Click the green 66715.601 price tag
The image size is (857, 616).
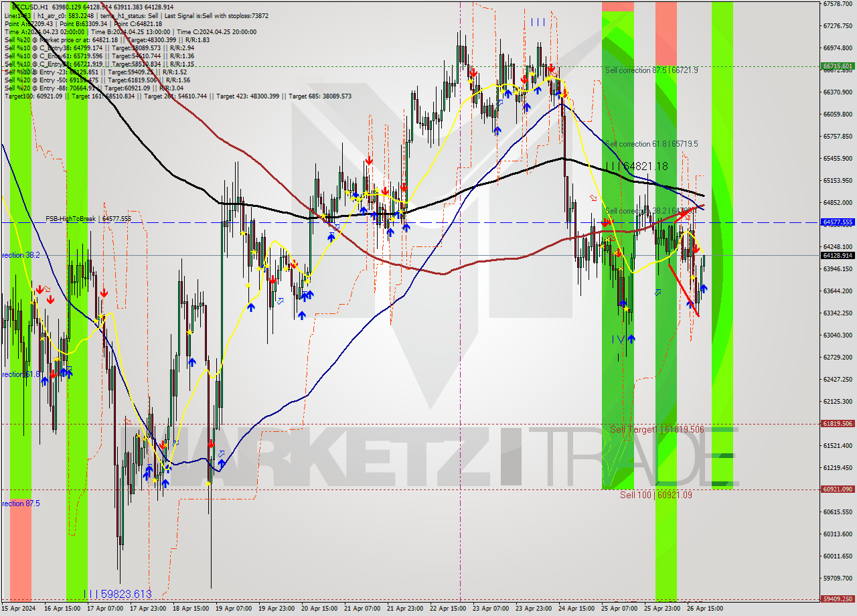838,66
